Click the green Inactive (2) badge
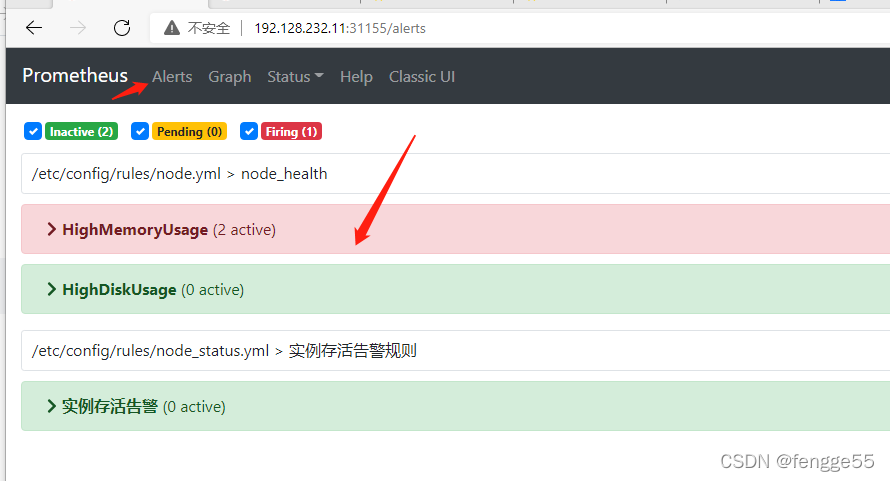The width and height of the screenshot is (890, 481). [81, 131]
